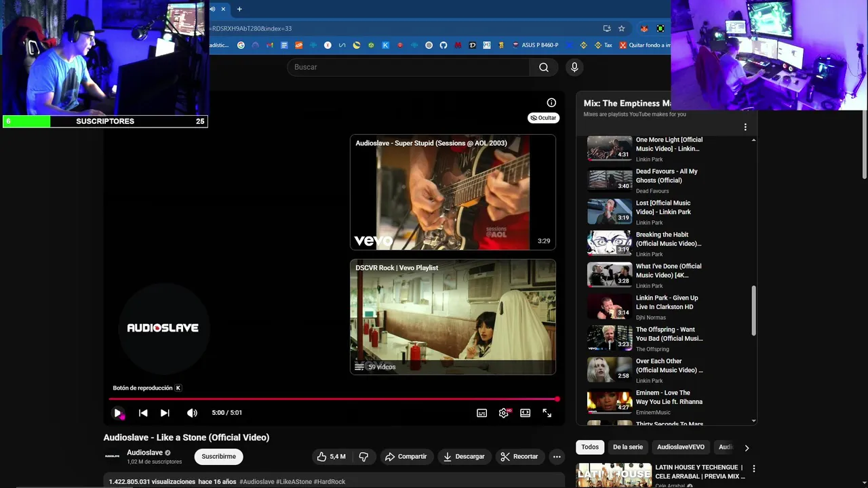
Task: Open a new browser tab
Action: [239, 9]
